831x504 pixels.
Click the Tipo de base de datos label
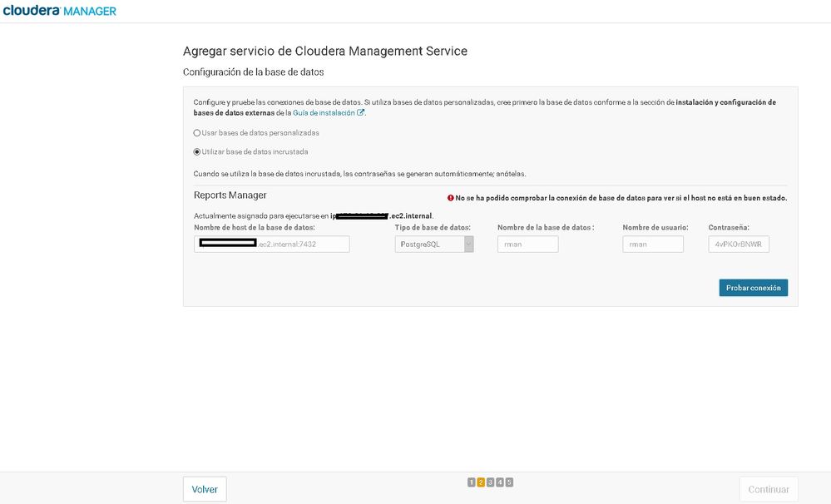pyautogui.click(x=433, y=227)
